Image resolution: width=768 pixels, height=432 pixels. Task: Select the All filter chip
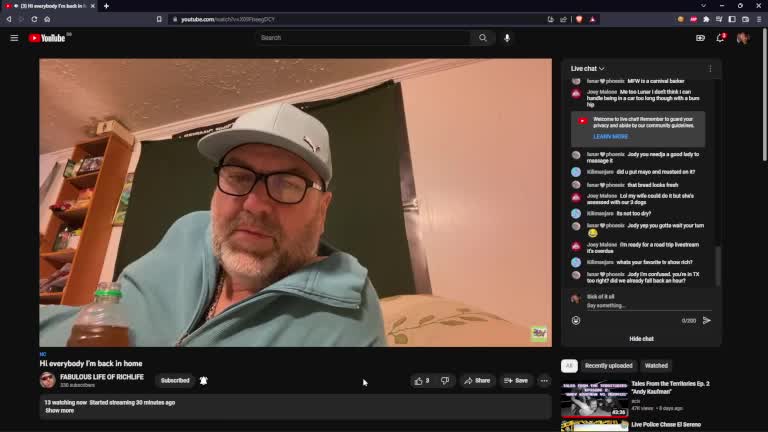[569, 365]
